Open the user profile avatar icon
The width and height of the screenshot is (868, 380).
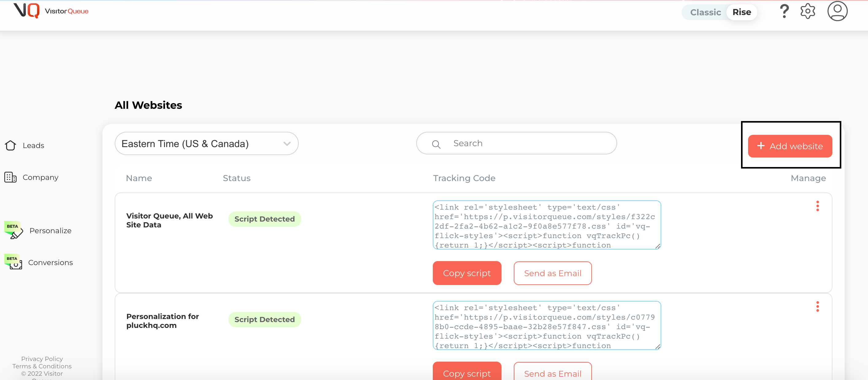[837, 11]
